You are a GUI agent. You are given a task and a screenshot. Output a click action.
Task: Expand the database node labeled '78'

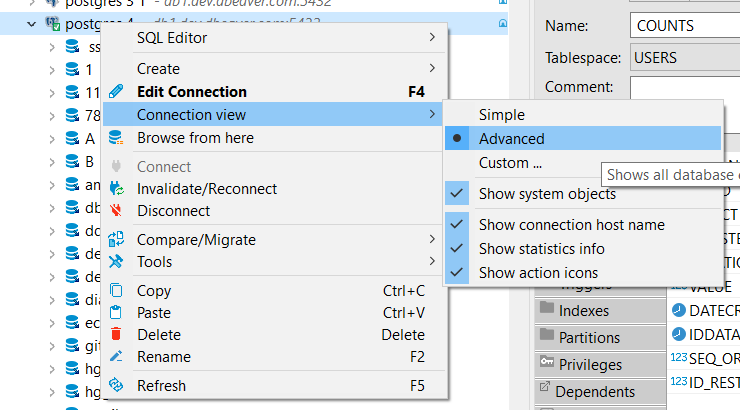(x=52, y=116)
